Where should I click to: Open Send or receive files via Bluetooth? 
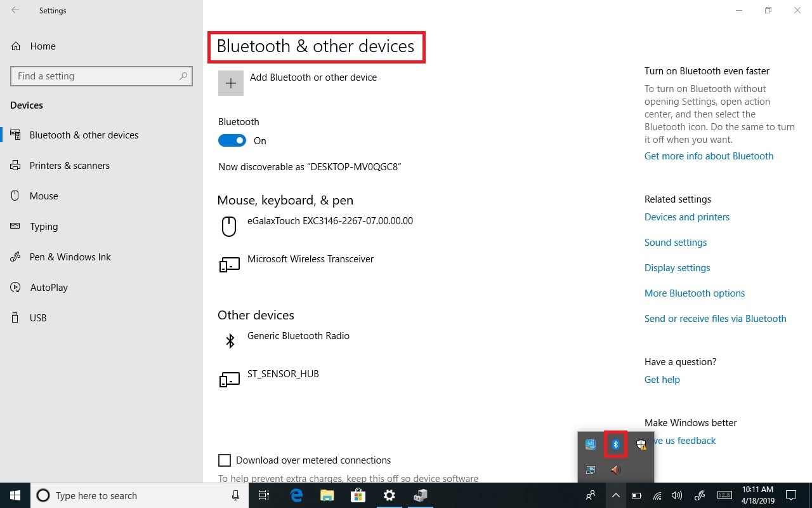[x=716, y=319]
